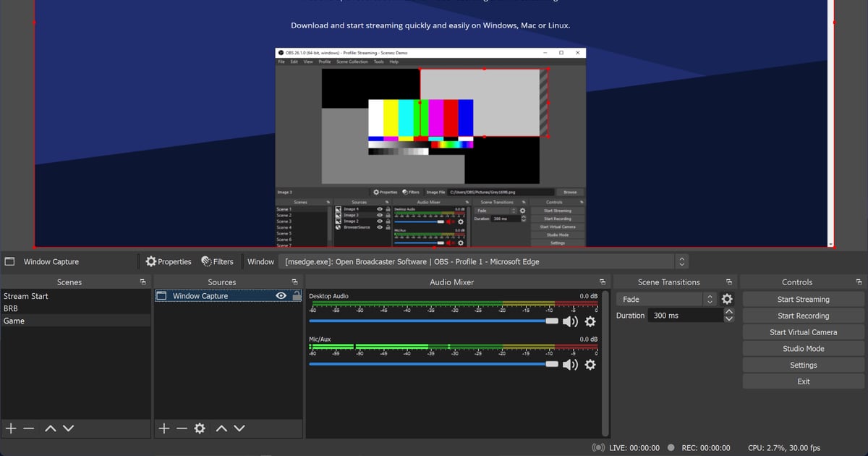The image size is (868, 456).
Task: Click the Duration 300 ms field
Action: [685, 316]
